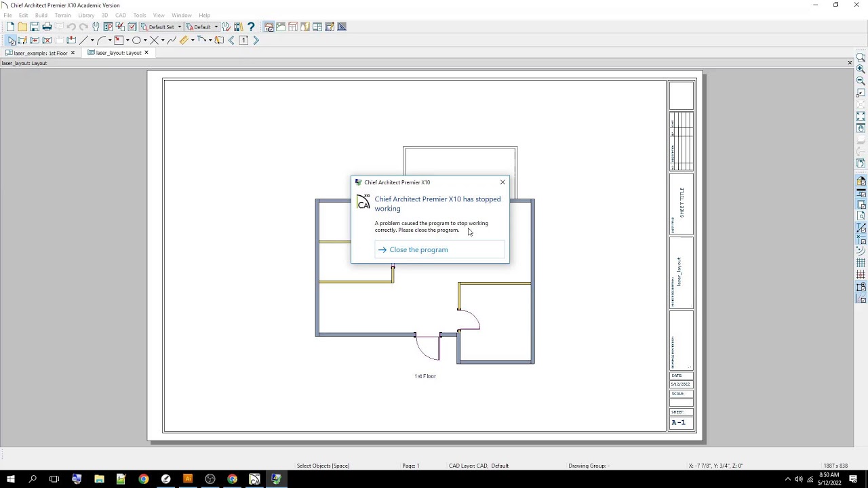
Task: Click the Print icon in toolbar
Action: coord(47,26)
